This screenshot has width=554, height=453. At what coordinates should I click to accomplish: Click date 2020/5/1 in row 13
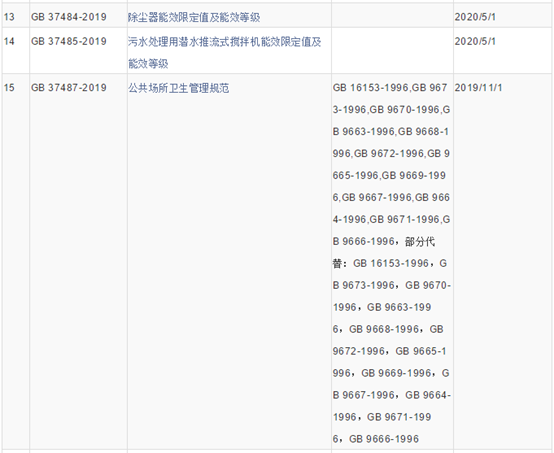(x=475, y=17)
